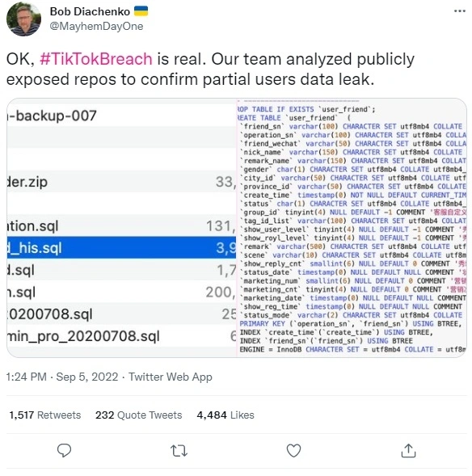Click the reply speech bubble icon
The height and width of the screenshot is (476, 472).
[x=64, y=450]
